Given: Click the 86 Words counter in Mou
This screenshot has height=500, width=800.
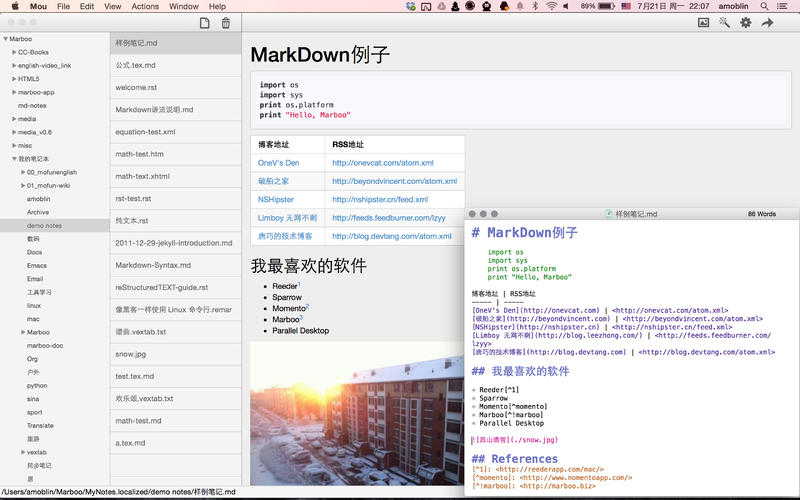Looking at the screenshot, I should (x=762, y=214).
